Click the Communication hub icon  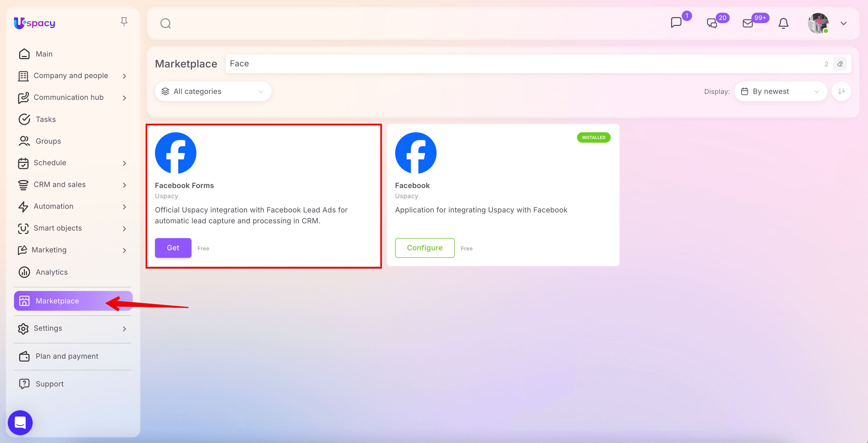23,98
